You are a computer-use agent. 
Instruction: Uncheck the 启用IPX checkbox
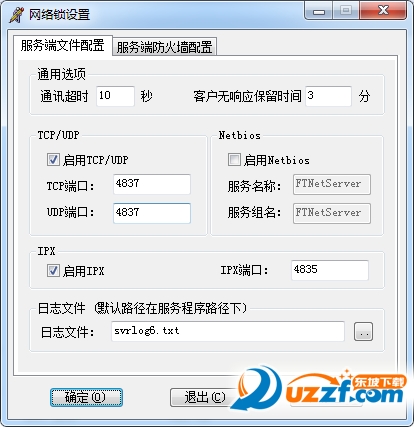pos(53,271)
